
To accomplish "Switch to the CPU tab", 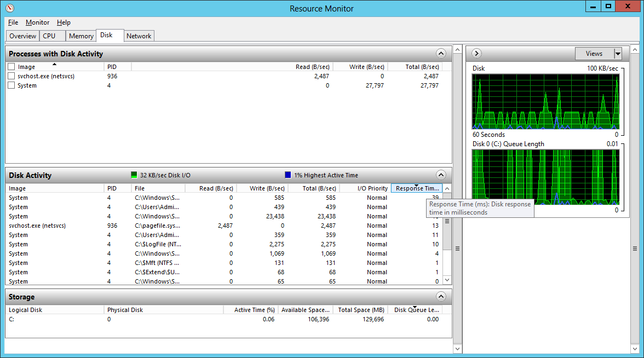I will [x=49, y=36].
